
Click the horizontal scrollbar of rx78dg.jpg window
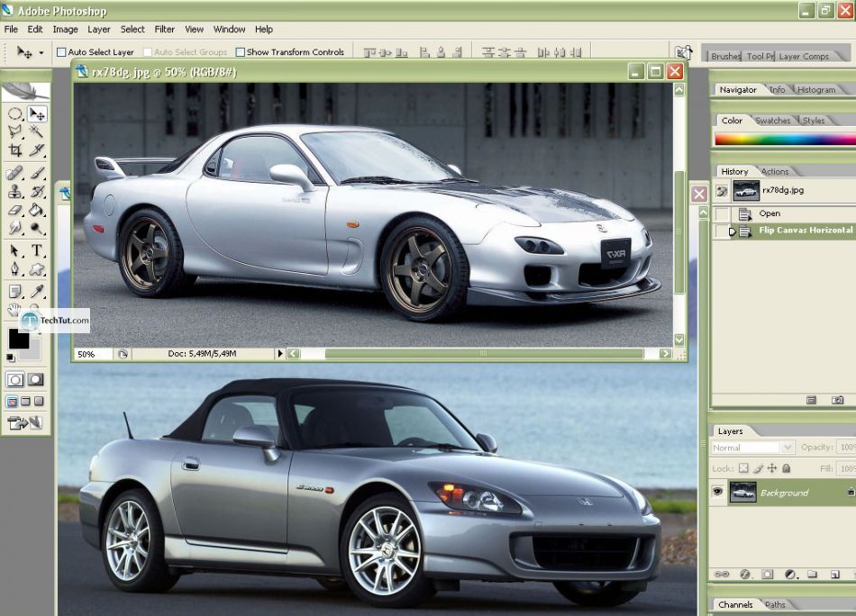[483, 354]
